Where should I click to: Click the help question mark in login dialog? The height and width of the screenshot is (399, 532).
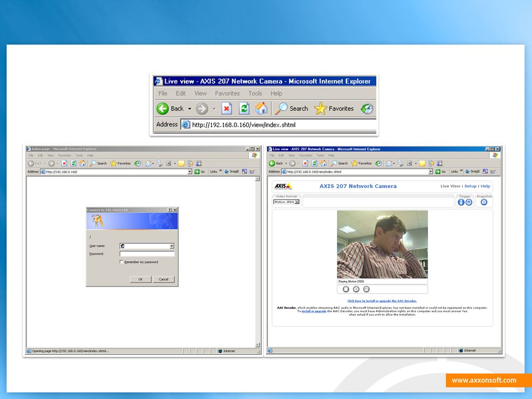pos(170,210)
